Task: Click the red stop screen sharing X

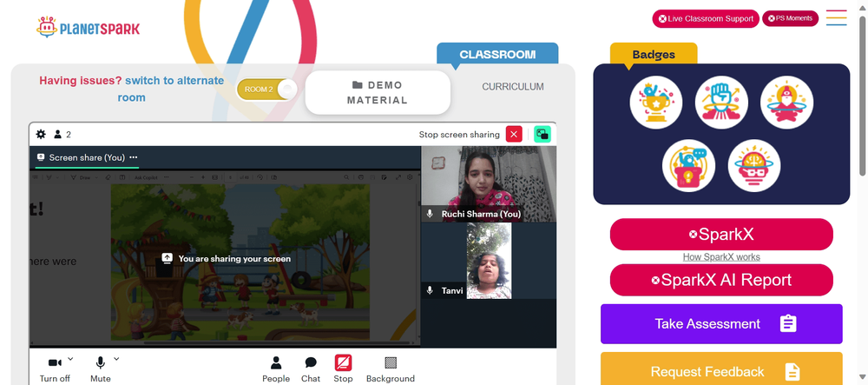Action: coord(514,134)
